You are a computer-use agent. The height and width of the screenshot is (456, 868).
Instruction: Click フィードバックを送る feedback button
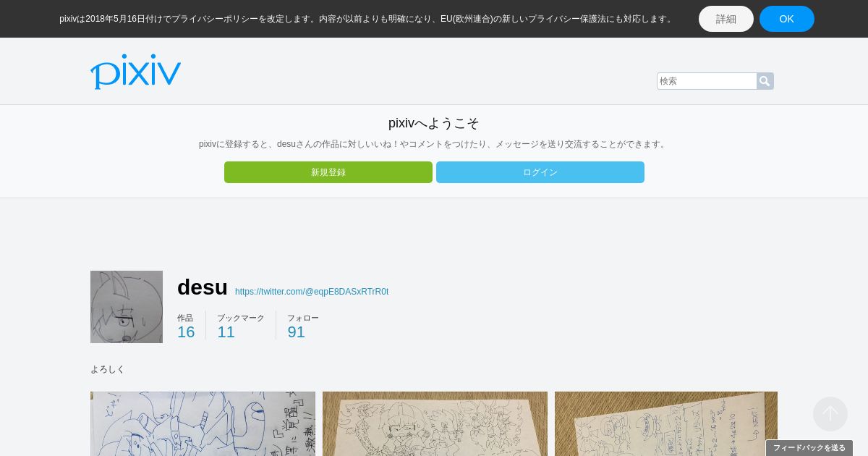[x=809, y=448]
